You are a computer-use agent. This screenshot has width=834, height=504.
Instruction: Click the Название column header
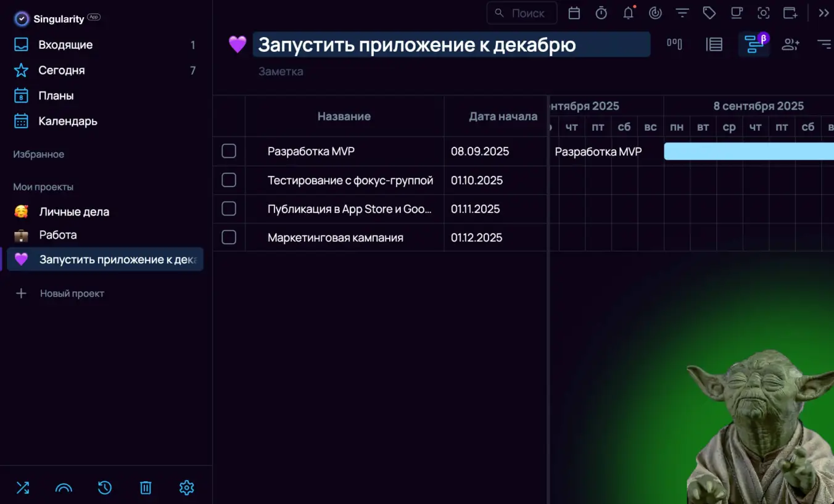tap(344, 116)
